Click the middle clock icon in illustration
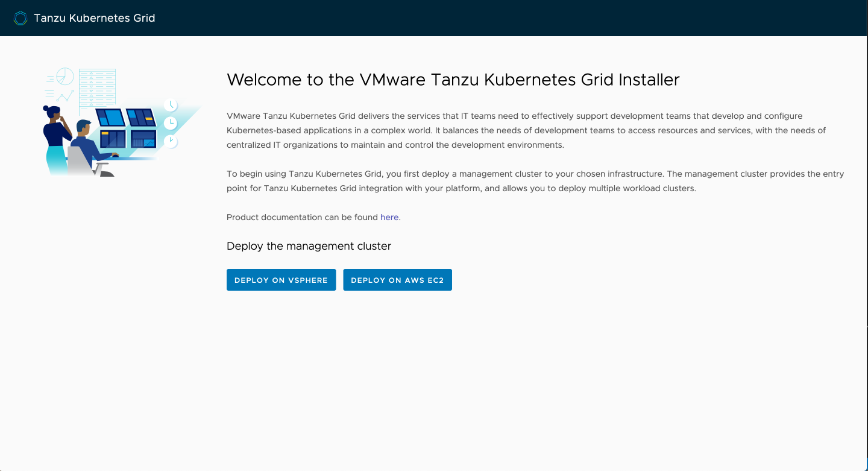868x471 pixels. (171, 124)
